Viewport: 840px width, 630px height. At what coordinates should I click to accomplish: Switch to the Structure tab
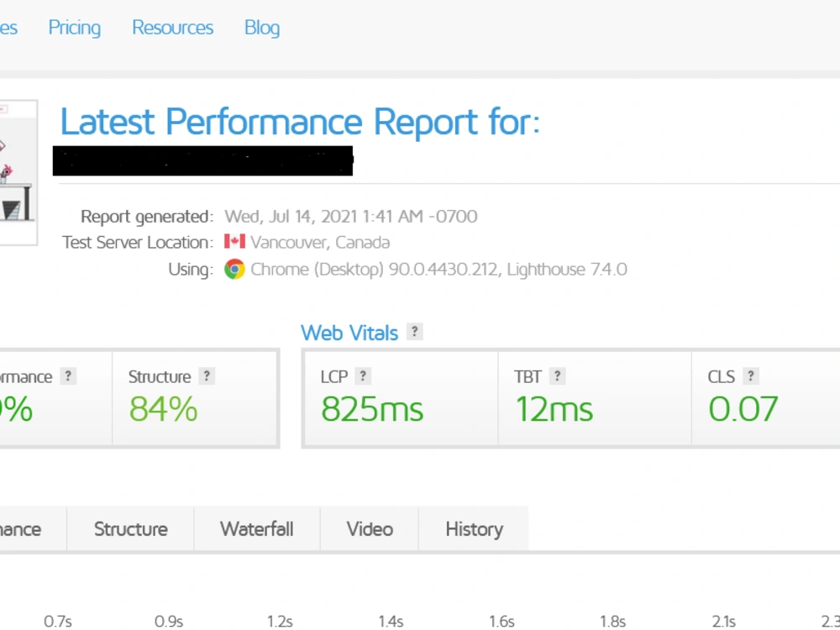(131, 528)
